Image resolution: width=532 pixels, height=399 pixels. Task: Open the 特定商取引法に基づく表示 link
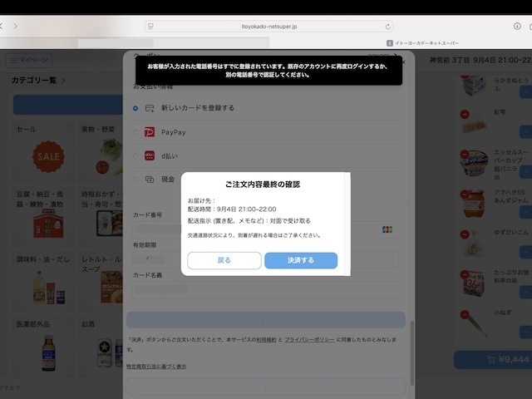pyautogui.click(x=156, y=366)
